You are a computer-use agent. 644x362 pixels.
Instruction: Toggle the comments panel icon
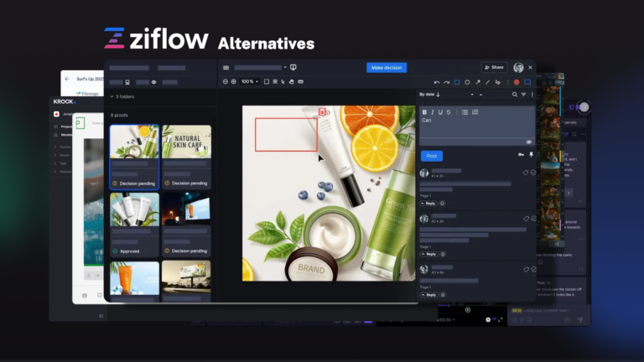tap(527, 82)
